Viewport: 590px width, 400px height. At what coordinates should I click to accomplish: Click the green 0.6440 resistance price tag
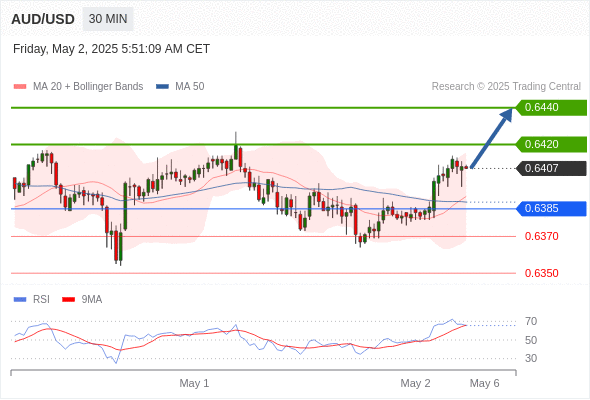point(551,108)
